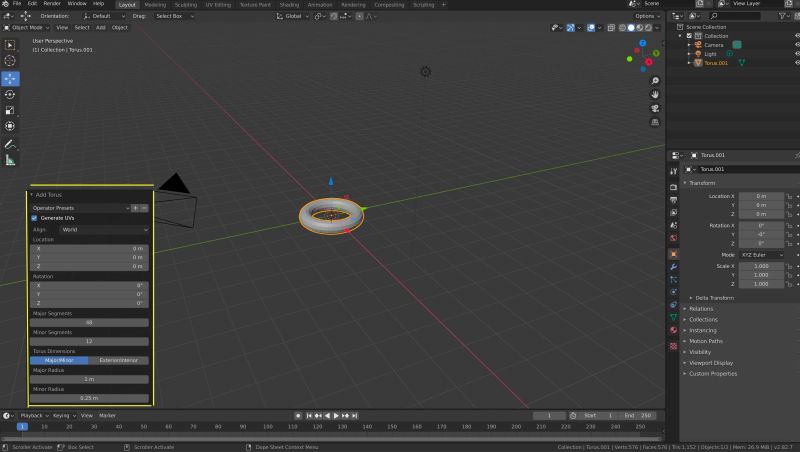The image size is (800, 452).
Task: Hide Camera with its eye icon
Action: (x=797, y=45)
